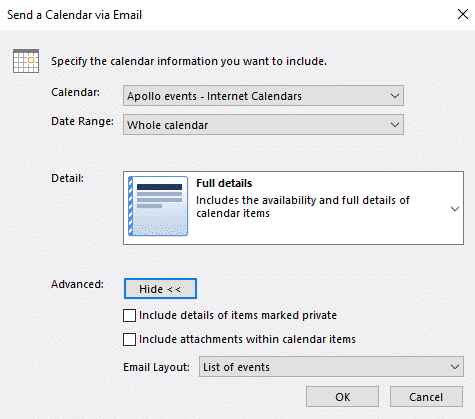Expand the Date Range dropdown arrow
The width and height of the screenshot is (475, 419).
tap(395, 125)
